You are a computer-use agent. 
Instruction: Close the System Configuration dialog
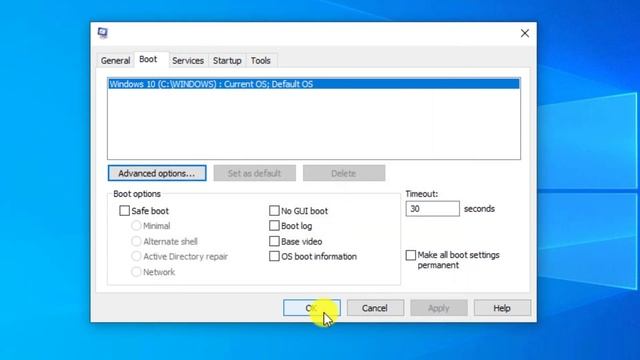point(524,33)
